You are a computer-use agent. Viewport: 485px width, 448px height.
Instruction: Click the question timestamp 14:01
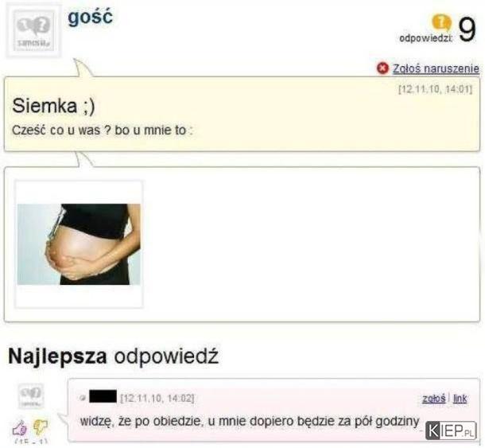pyautogui.click(x=436, y=89)
